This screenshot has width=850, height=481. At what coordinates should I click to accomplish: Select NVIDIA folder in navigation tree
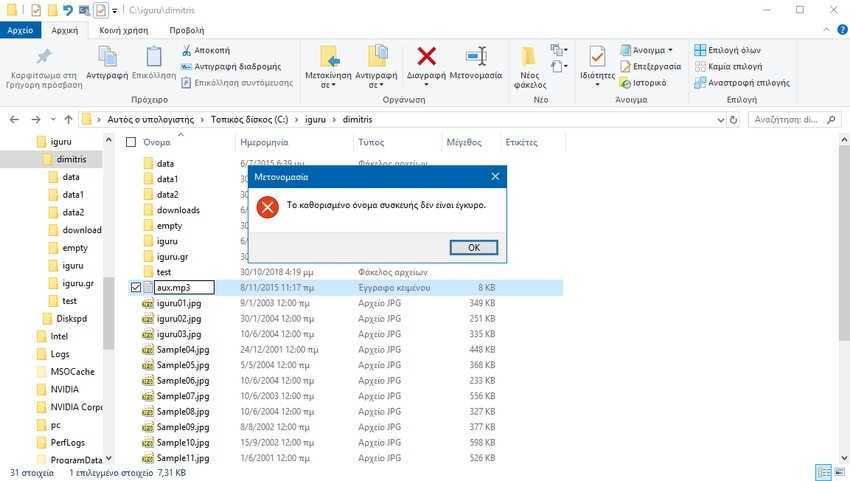click(x=65, y=389)
